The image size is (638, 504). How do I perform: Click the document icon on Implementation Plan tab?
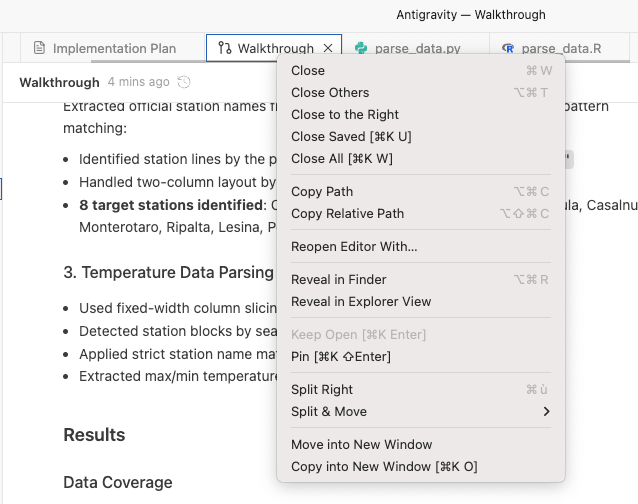click(x=40, y=48)
